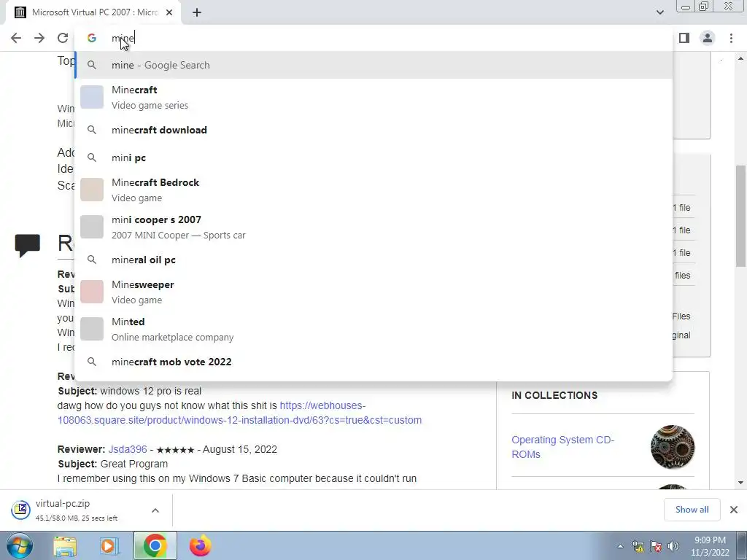Open the Action Center flag tray icon
747x560 pixels.
(656, 546)
